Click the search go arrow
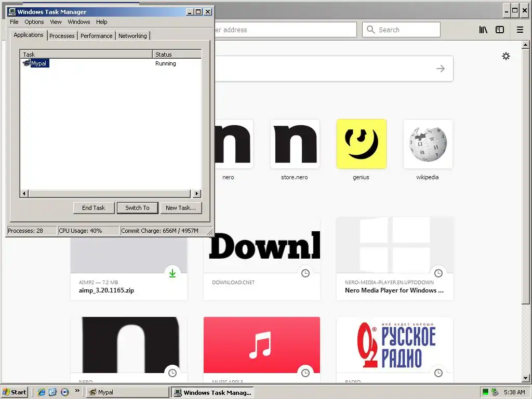This screenshot has width=532, height=399. (441, 69)
